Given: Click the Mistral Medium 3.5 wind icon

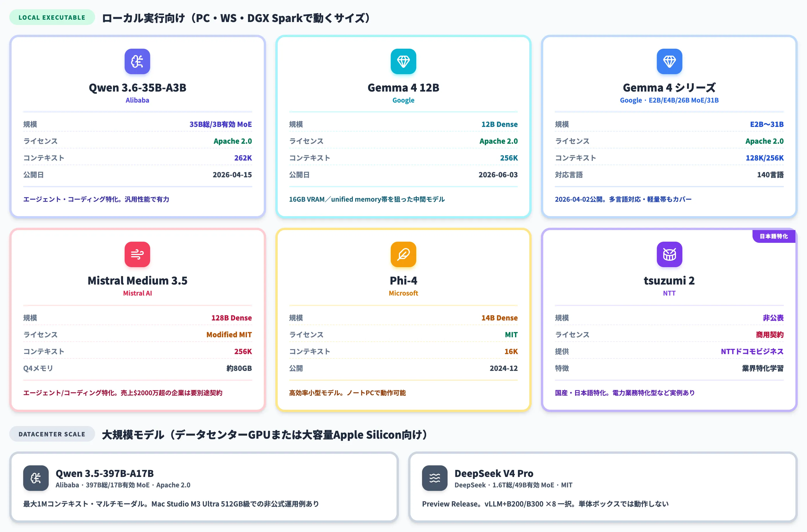Looking at the screenshot, I should 137,254.
